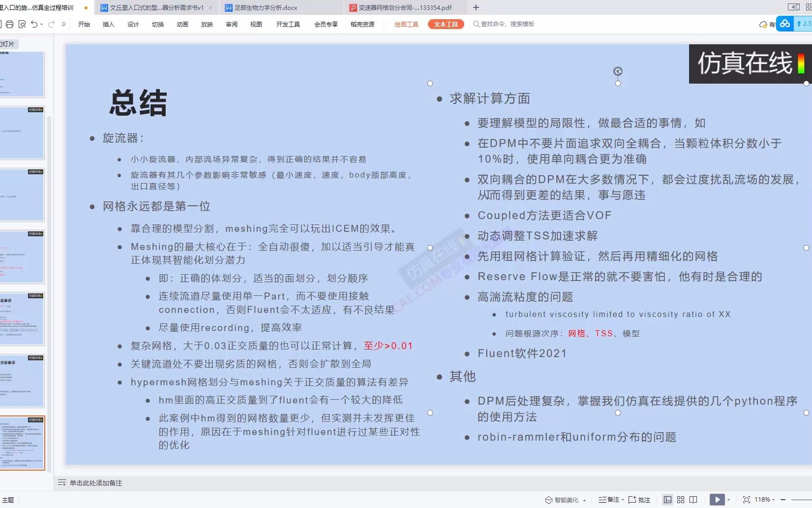812x508 pixels.
Task: Switch to normal view icon
Action: [x=667, y=500]
